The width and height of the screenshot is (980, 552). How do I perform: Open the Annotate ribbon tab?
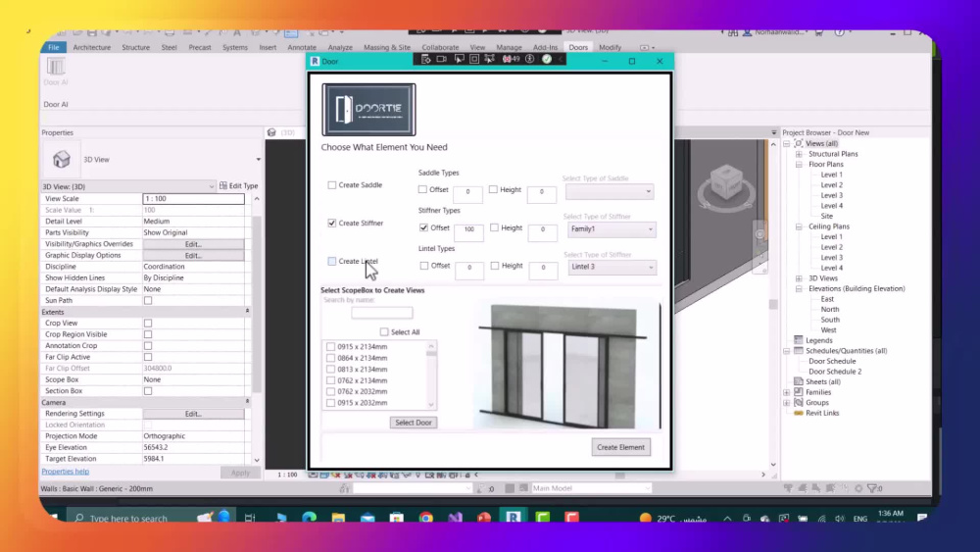click(302, 47)
